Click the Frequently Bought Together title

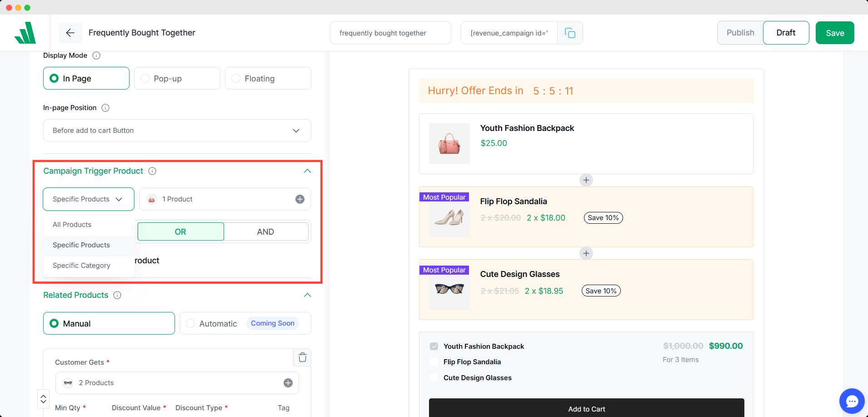142,33
